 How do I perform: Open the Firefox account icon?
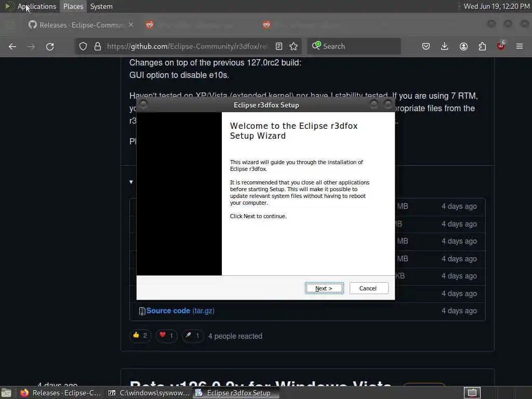pyautogui.click(x=463, y=46)
